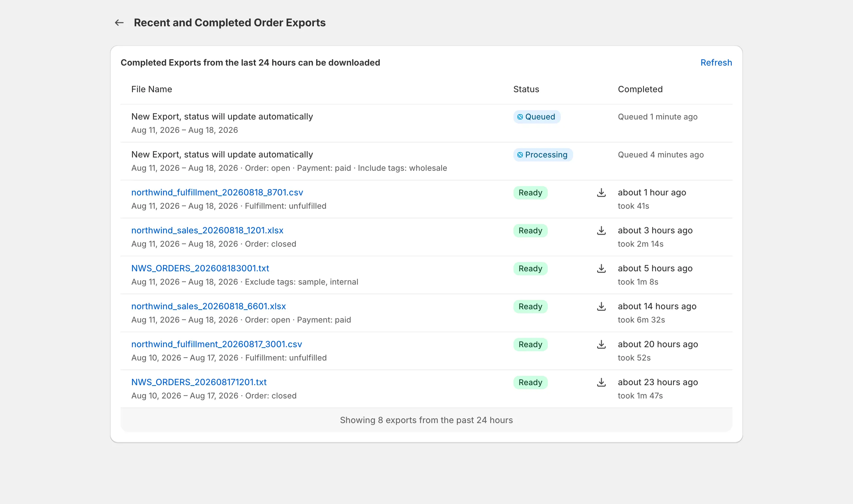Click 'Order: open · Payment: paid' under northwind_sales_20260818_6601.xlsx
Screen dimensions: 853x504
point(298,320)
